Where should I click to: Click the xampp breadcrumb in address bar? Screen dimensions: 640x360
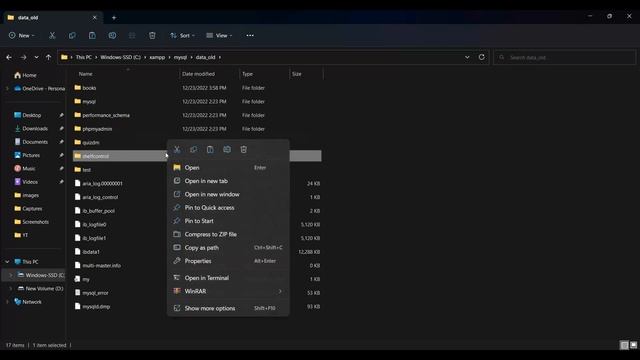point(157,57)
